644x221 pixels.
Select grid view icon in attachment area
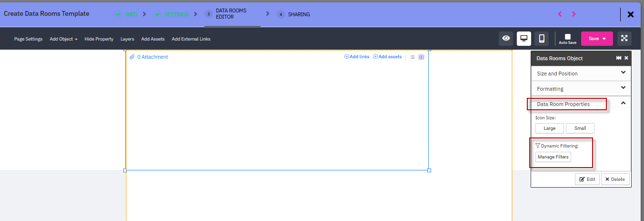(x=421, y=57)
